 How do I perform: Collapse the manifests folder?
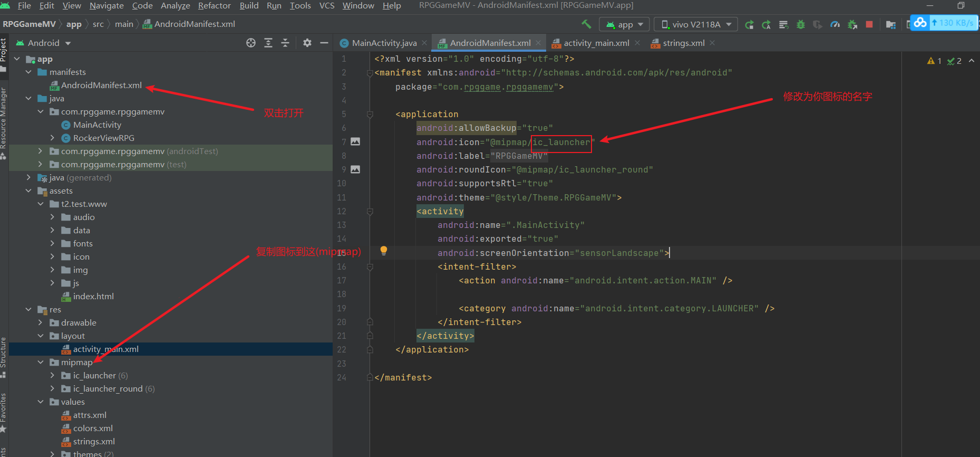28,72
